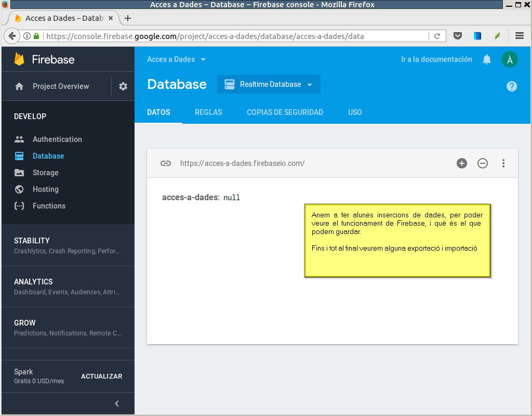Click the green leaf extension icon
The image size is (532, 416).
click(x=497, y=36)
